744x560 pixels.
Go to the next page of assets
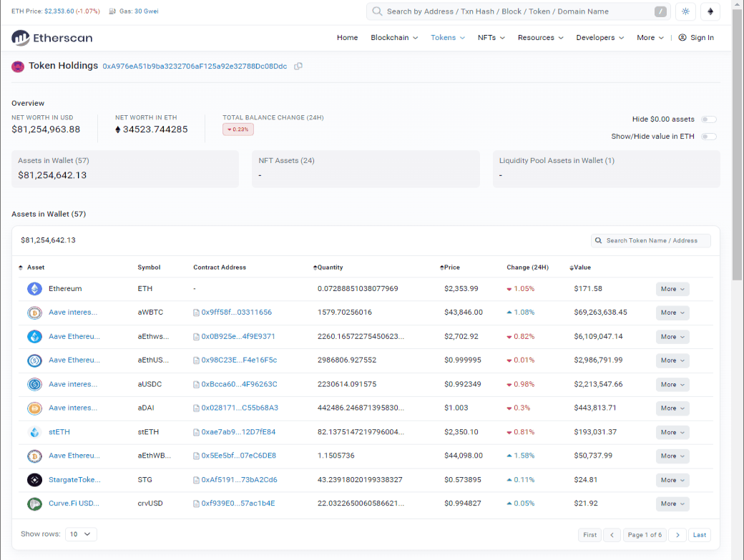click(x=677, y=535)
